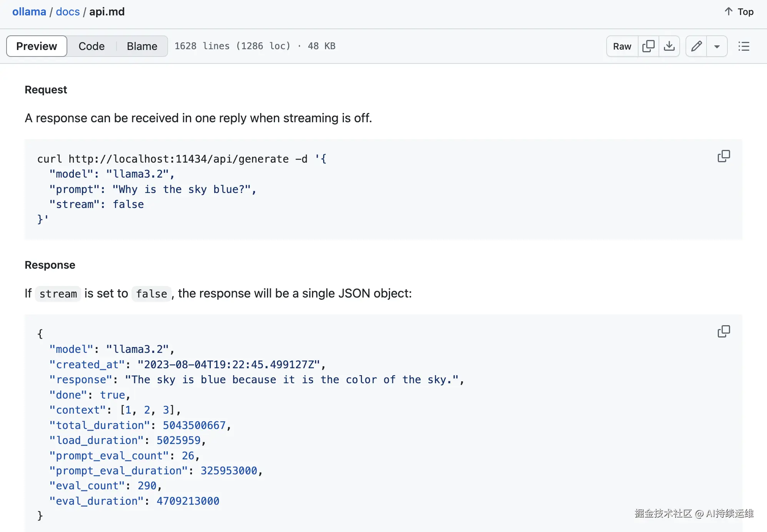Expand the edit options dropdown arrow
Viewport: 767px width, 532px height.
[717, 46]
